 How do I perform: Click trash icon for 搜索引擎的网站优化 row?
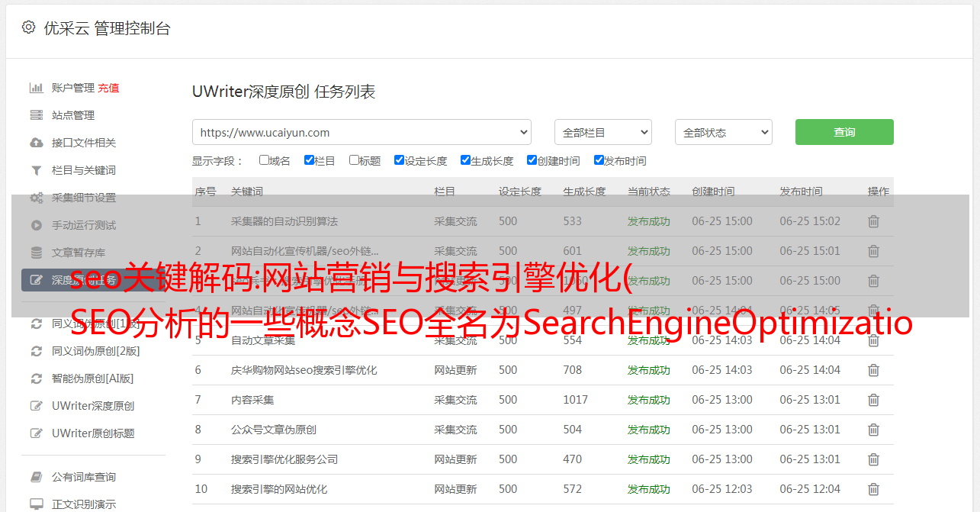coord(873,489)
